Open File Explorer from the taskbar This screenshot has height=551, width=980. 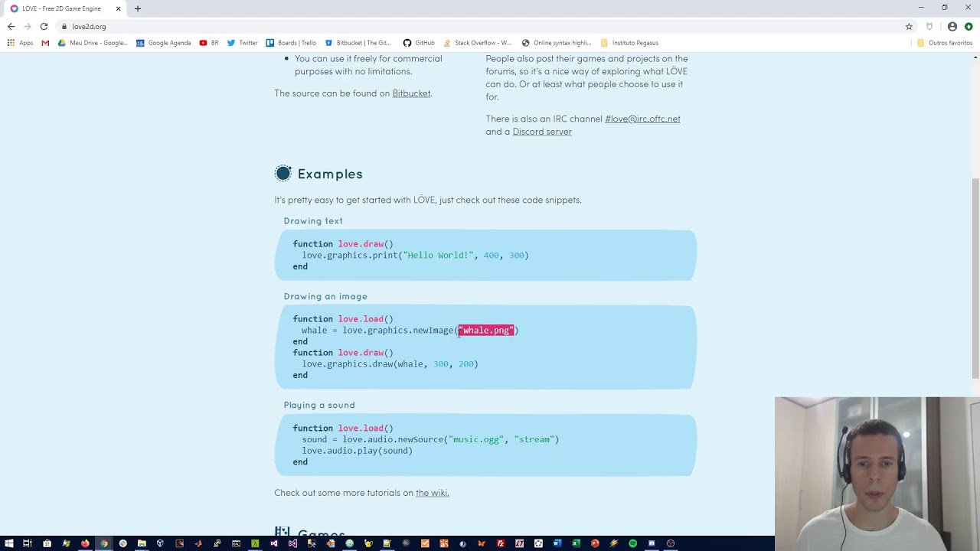142,543
